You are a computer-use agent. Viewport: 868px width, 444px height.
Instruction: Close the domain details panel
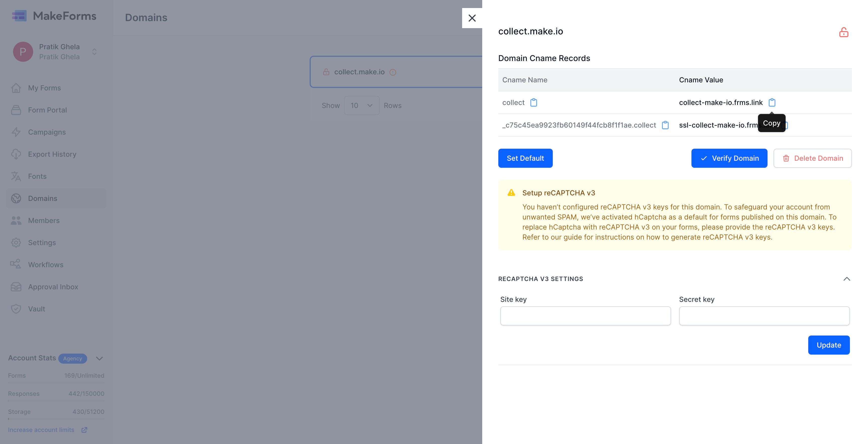click(x=472, y=18)
